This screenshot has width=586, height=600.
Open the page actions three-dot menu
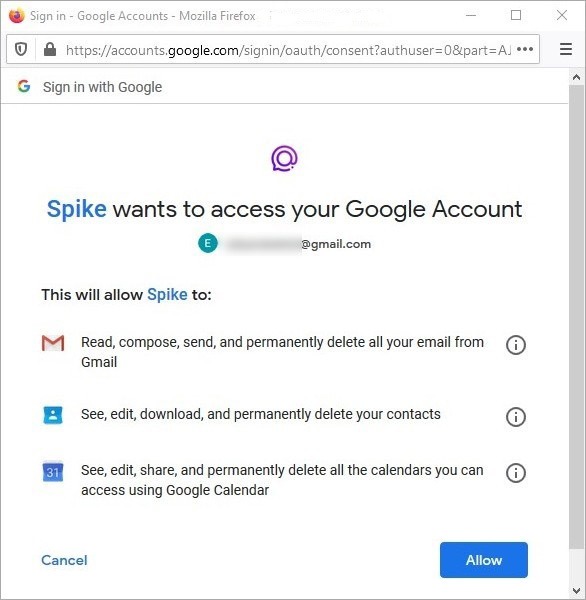tap(525, 49)
